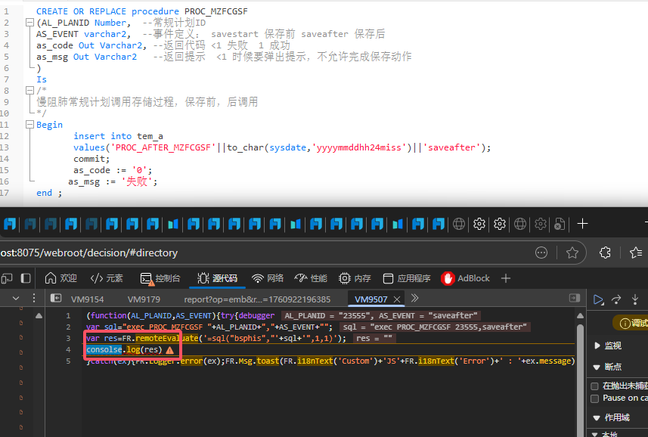
Task: Select the VM9179 source file tab
Action: click(x=143, y=299)
